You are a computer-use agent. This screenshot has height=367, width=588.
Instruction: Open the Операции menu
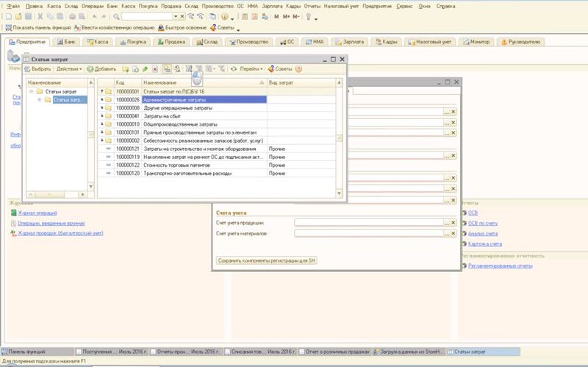click(x=93, y=6)
